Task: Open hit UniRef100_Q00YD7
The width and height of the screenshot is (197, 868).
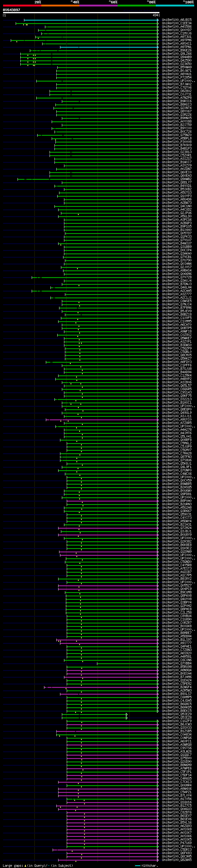Action: [x=177, y=30]
